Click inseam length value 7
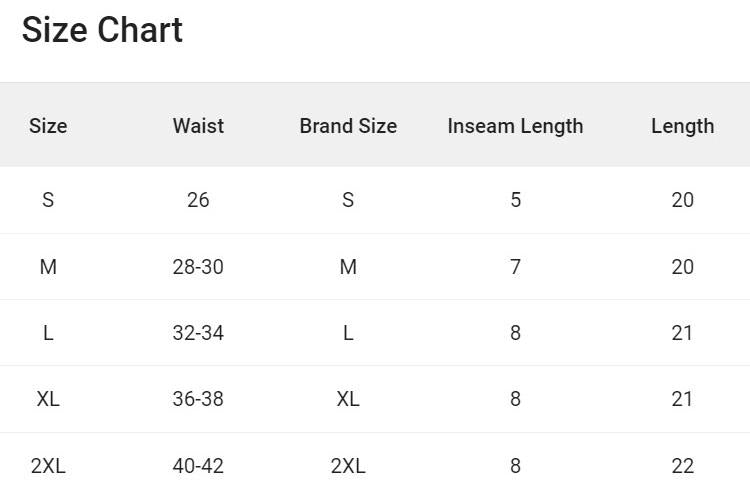The height and width of the screenshot is (483, 750). [515, 267]
